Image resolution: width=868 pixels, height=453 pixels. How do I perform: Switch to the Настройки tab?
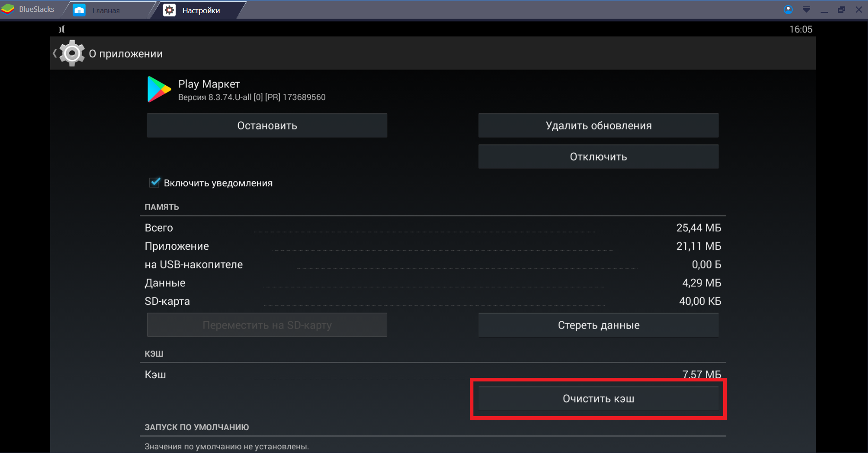(x=201, y=10)
